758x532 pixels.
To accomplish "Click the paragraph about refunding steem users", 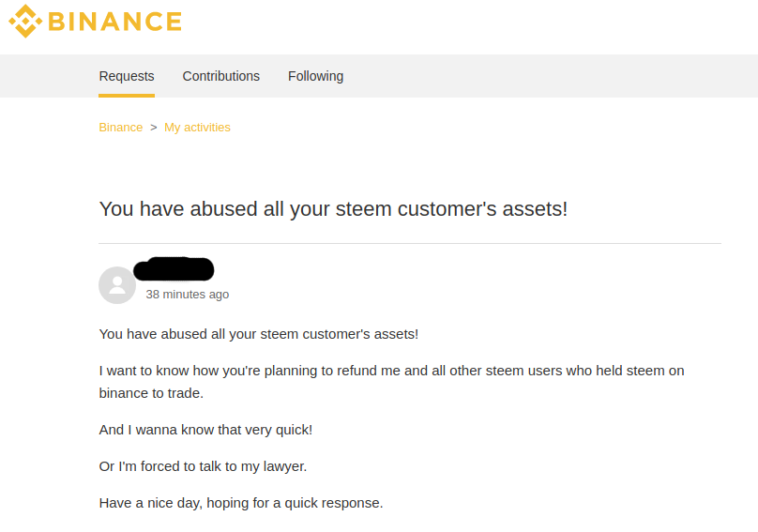I will coord(391,371).
